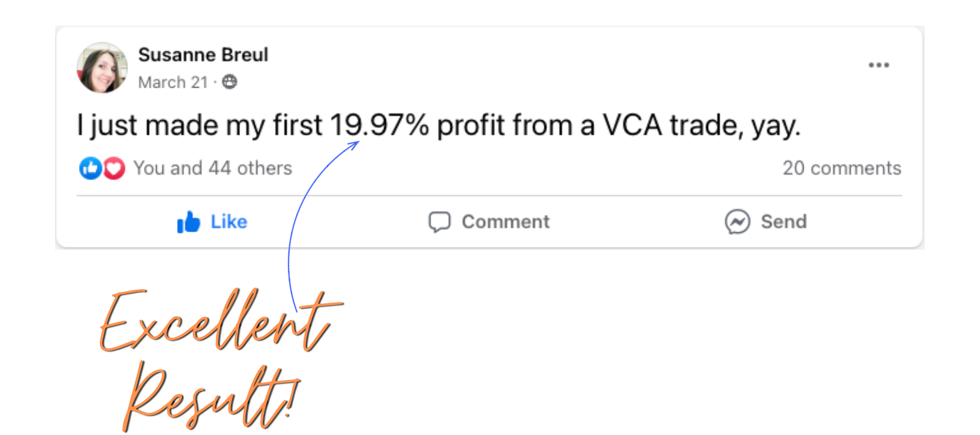Click the red heart reaction icon
Screen dimensions: 980x435
pyautogui.click(x=114, y=168)
